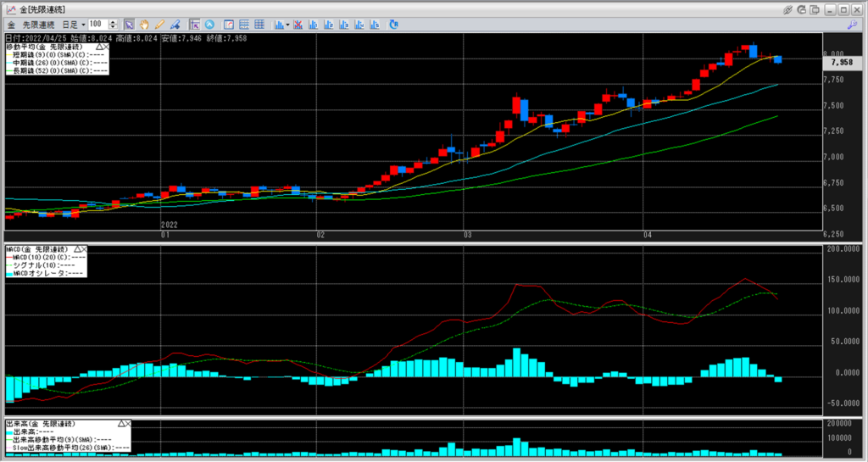Choose the pencil trendline drawing tool
The width and height of the screenshot is (868, 462).
(x=159, y=24)
